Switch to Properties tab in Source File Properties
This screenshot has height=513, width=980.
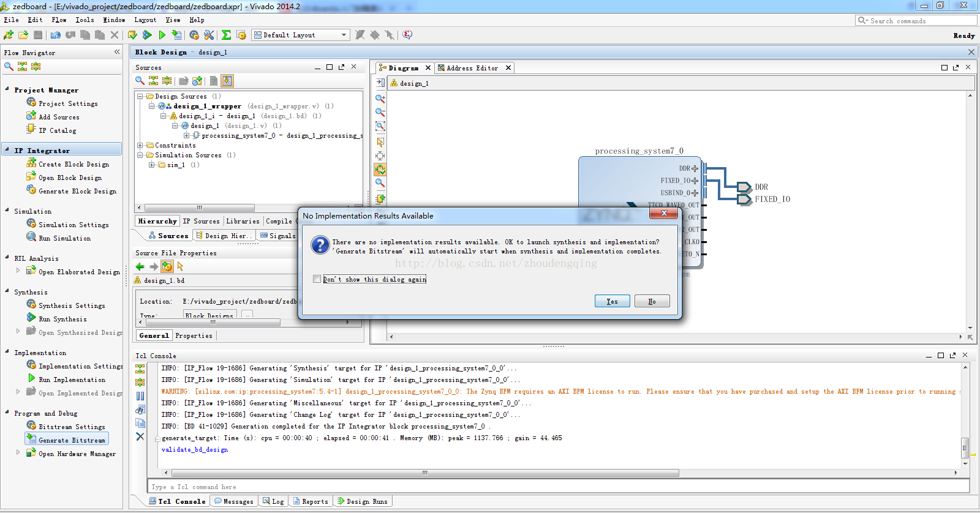(194, 335)
